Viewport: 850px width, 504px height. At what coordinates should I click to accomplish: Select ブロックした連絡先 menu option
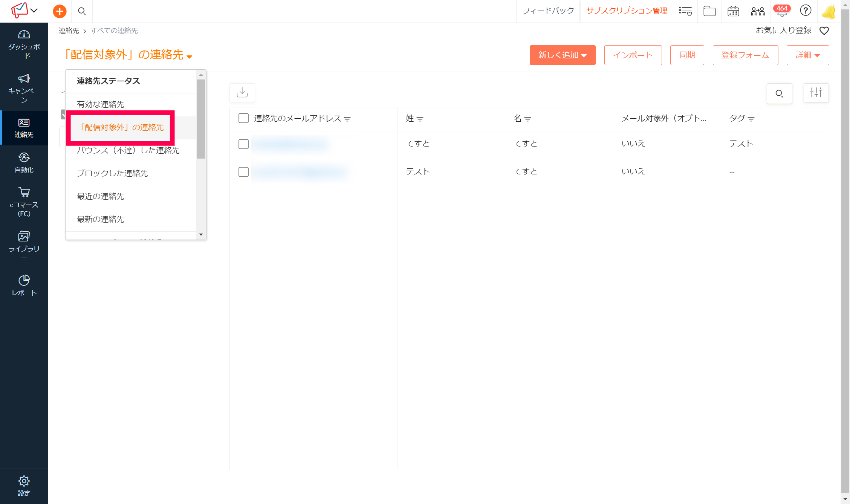[112, 173]
